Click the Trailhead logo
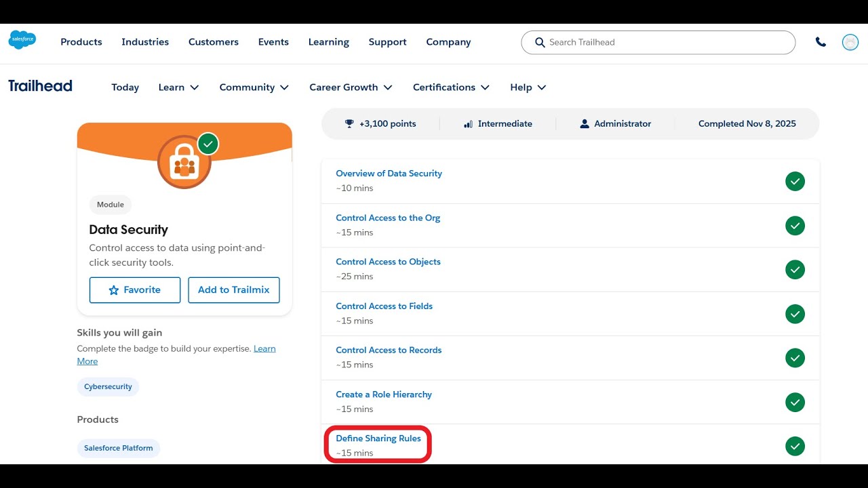This screenshot has height=488, width=868. [40, 86]
